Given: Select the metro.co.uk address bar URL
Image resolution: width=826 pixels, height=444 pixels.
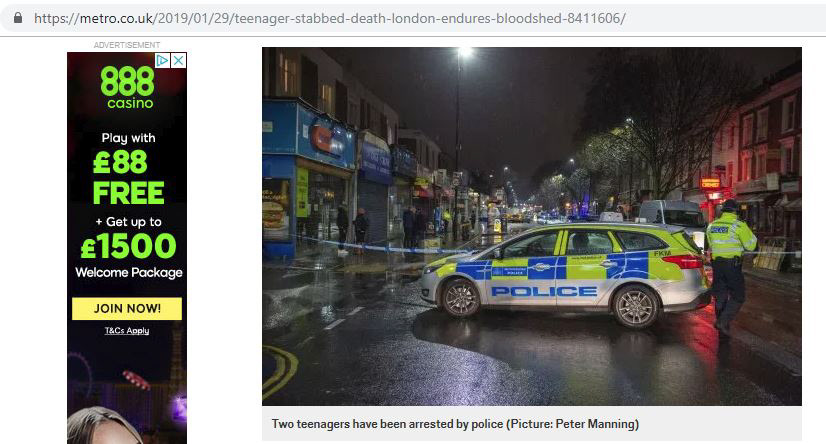Looking at the screenshot, I should click(330, 18).
